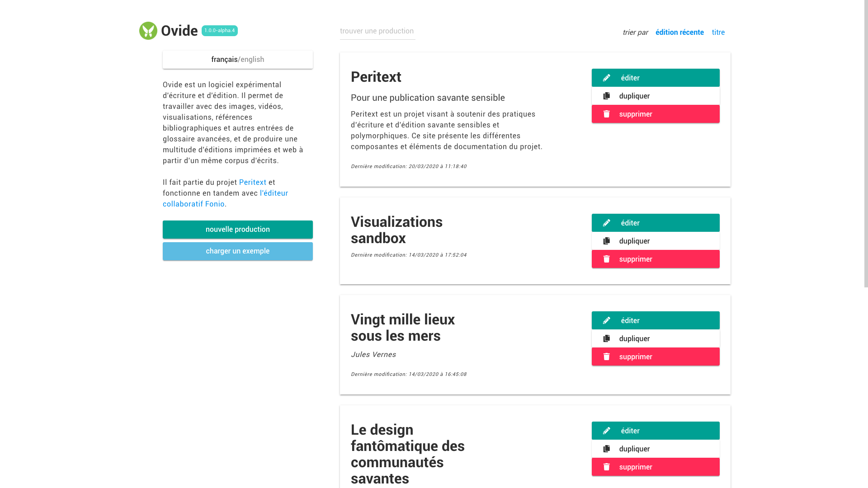Click the duplicate icon on Peritext card
The height and width of the screenshot is (488, 868).
pyautogui.click(x=607, y=96)
